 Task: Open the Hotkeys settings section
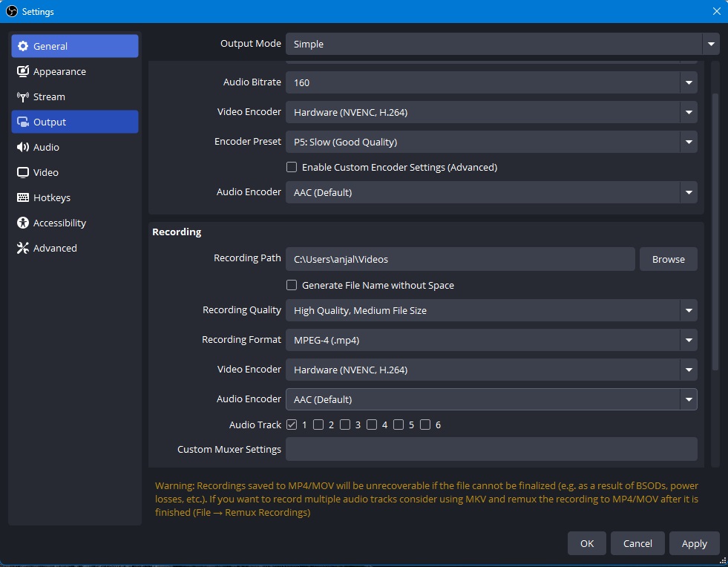(75, 197)
